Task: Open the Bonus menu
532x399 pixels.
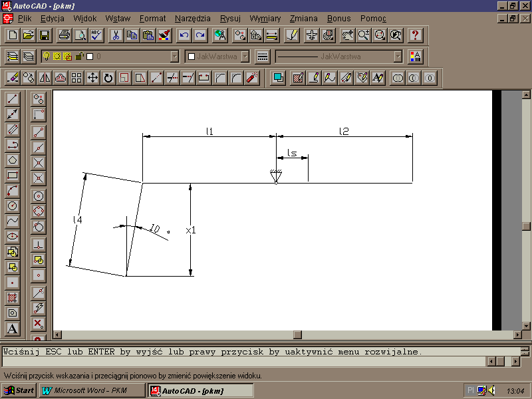Action: [339, 19]
